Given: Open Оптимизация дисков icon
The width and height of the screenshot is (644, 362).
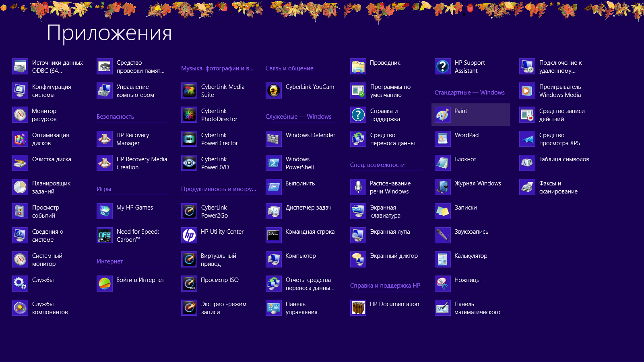Looking at the screenshot, I should click(20, 139).
